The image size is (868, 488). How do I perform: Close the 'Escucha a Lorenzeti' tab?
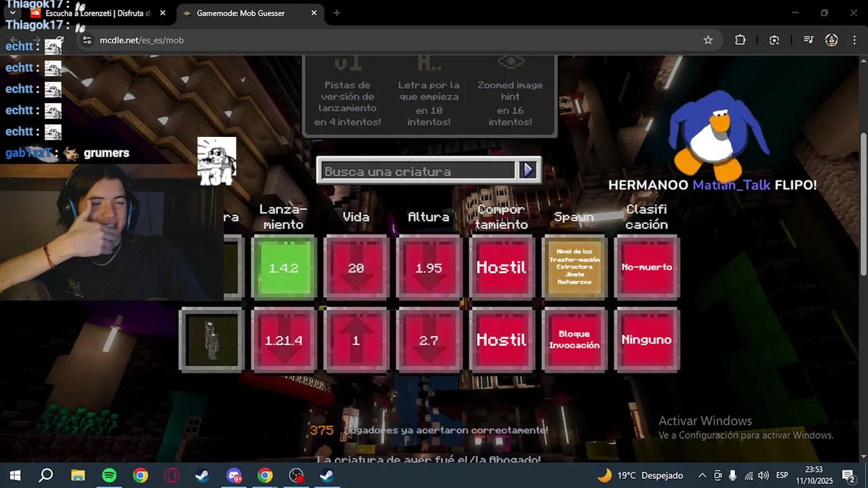(x=163, y=13)
